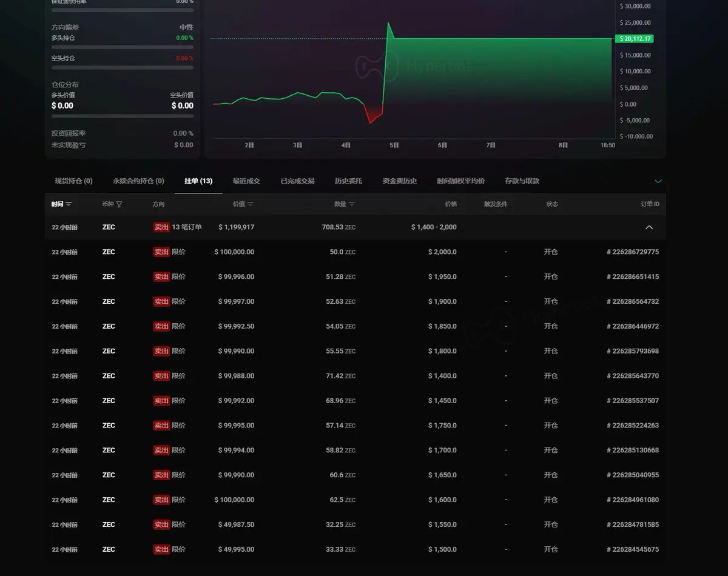The width and height of the screenshot is (728, 576).
Task: Open the 资金费历史 tab
Action: 399,181
